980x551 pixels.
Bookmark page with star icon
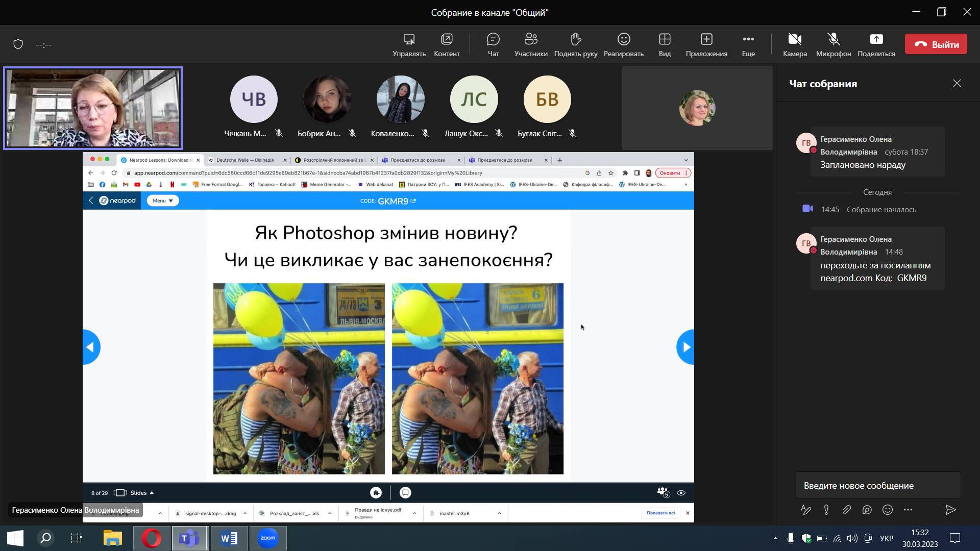[x=611, y=173]
